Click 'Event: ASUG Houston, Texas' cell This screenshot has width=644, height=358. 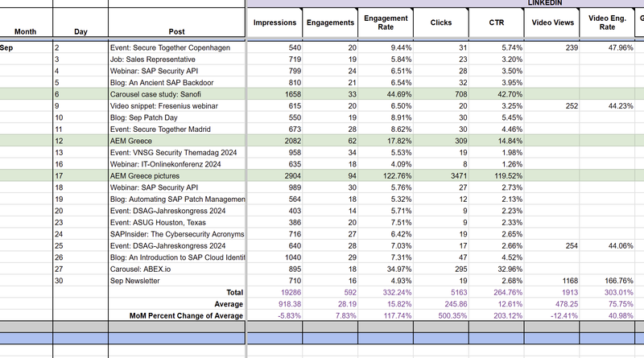(x=176, y=223)
